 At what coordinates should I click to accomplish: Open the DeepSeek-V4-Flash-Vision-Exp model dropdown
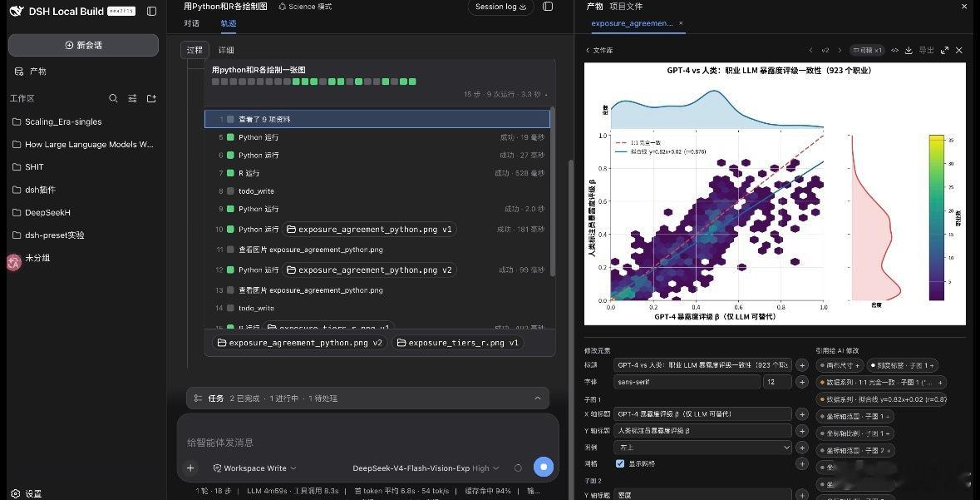[426, 468]
